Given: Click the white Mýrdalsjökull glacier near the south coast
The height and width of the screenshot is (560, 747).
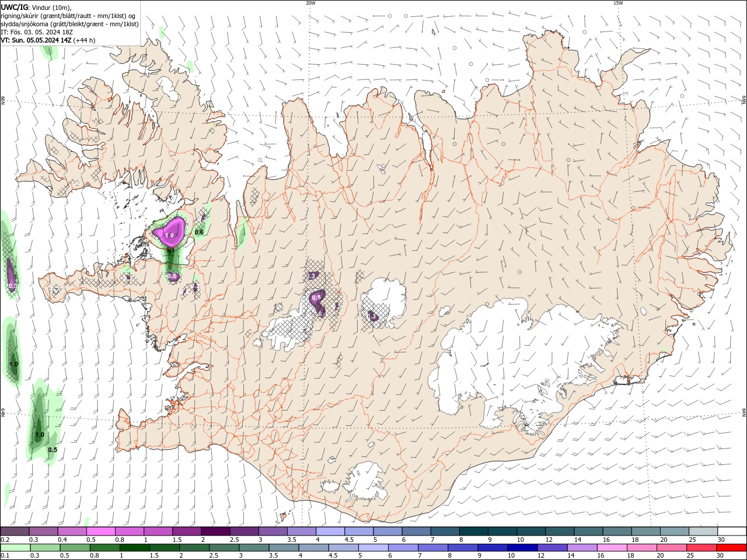Looking at the screenshot, I should 366,481.
